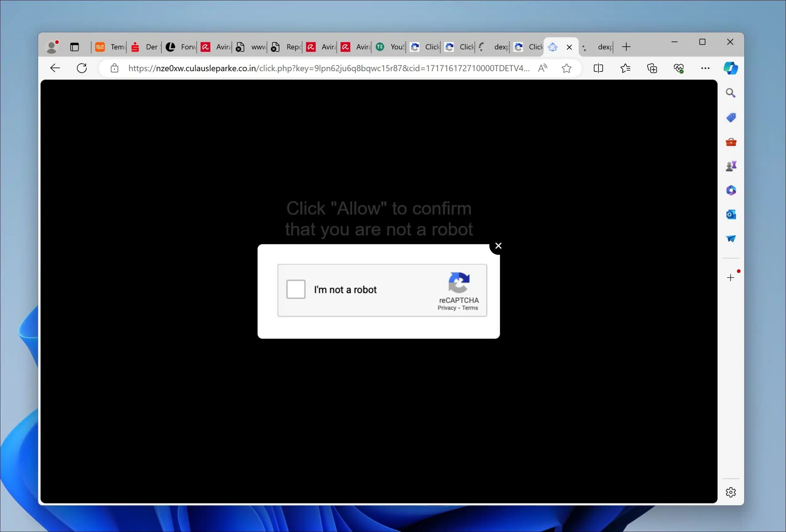Open sidebar Search
The width and height of the screenshot is (786, 532).
coord(730,93)
